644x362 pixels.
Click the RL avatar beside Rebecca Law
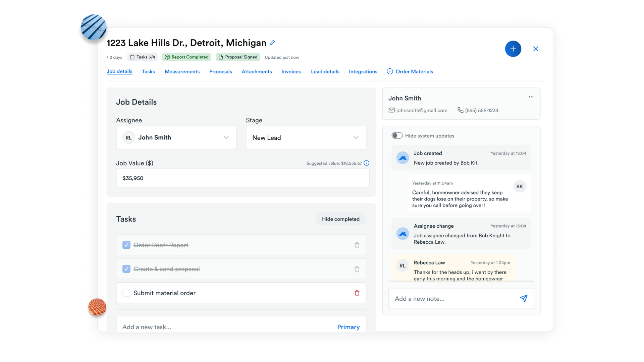(x=402, y=266)
